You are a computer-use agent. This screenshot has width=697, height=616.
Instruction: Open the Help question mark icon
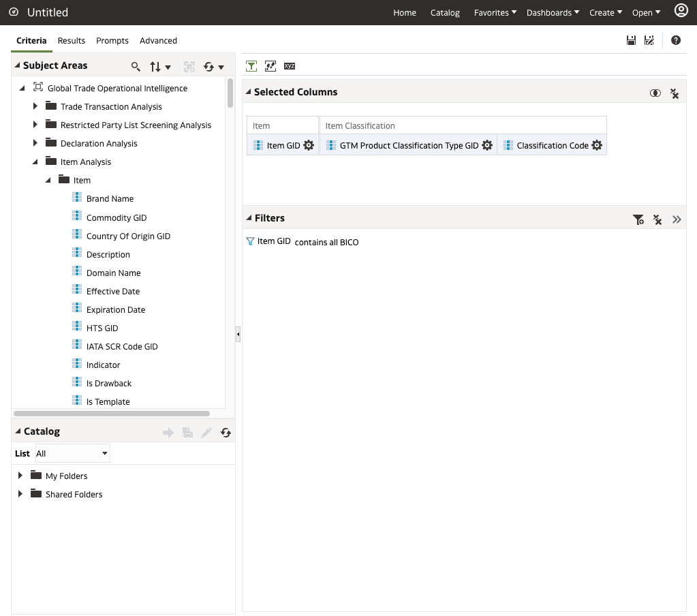point(676,40)
